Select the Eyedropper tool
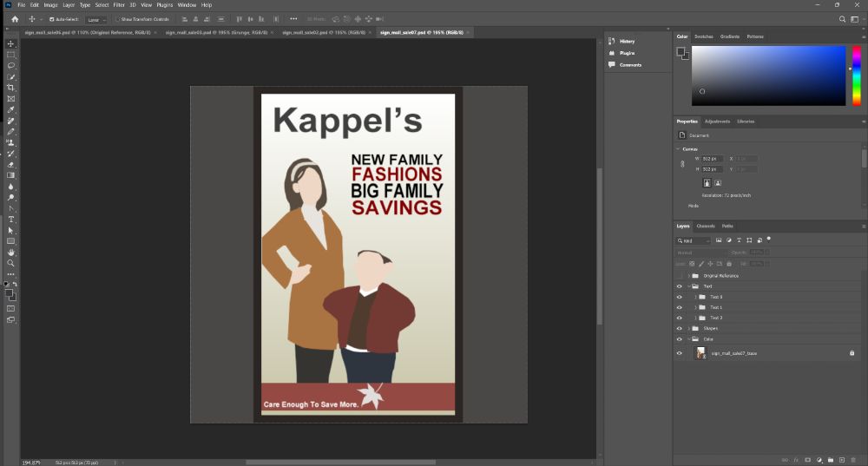This screenshot has width=868, height=466. click(x=10, y=109)
